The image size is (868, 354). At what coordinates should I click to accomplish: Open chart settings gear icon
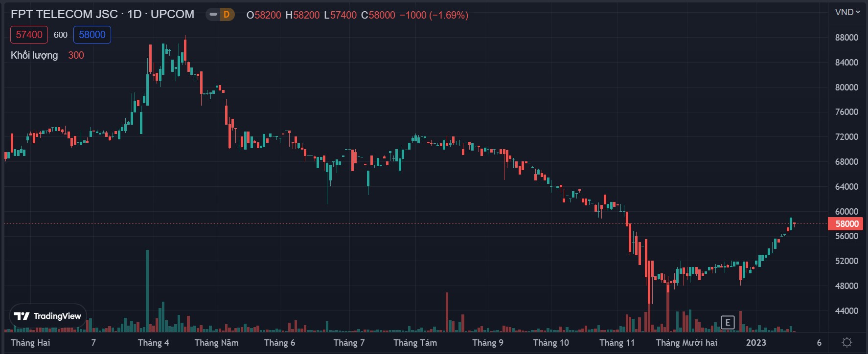tap(847, 342)
